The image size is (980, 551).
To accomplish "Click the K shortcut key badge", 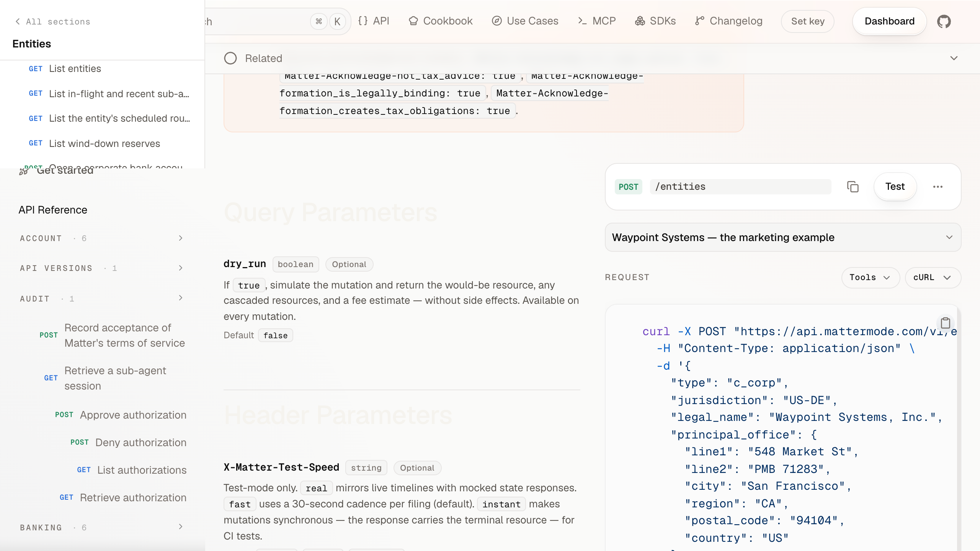I will point(337,21).
